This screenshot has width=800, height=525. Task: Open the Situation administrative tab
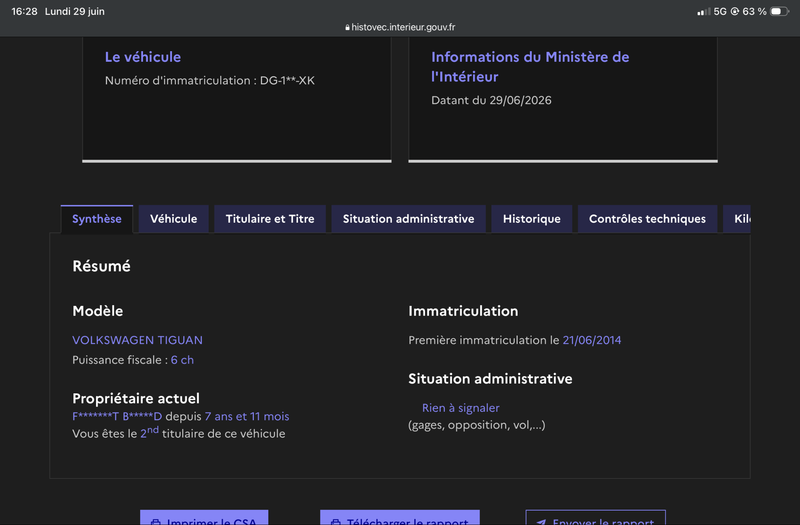click(408, 219)
